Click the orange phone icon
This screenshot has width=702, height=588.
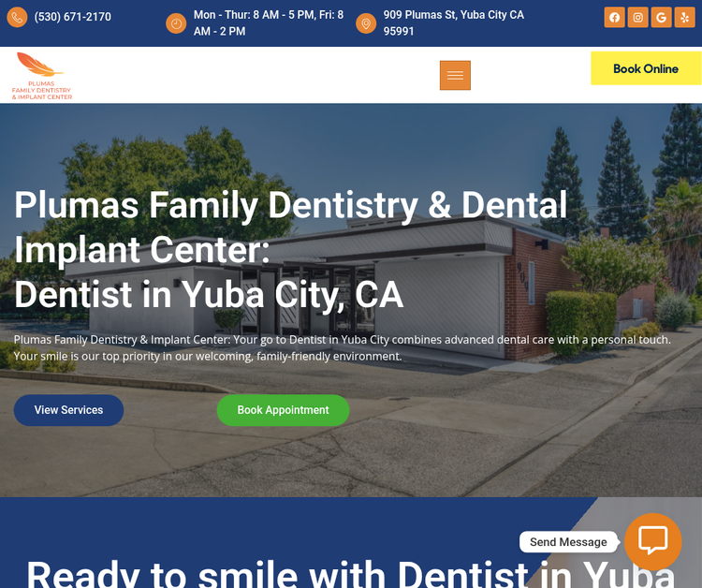coord(17,18)
